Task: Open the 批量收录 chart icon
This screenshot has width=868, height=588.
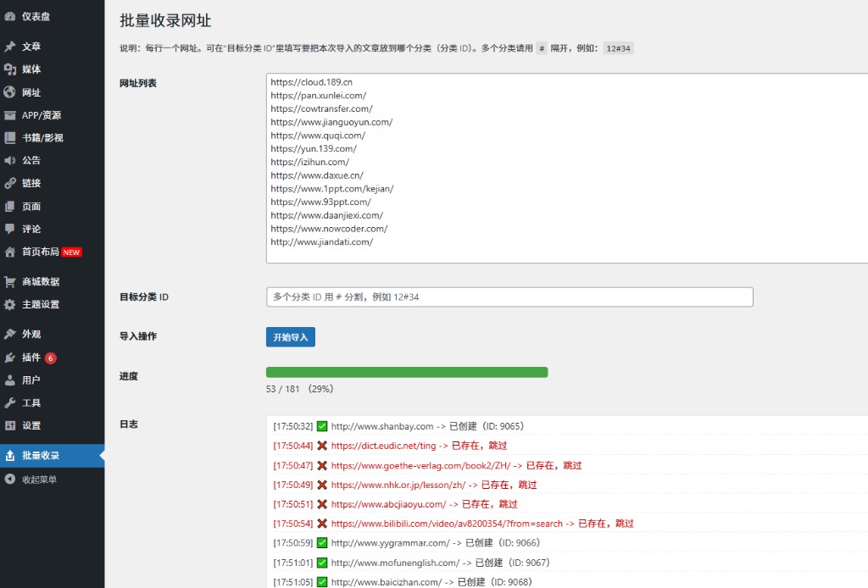Action: pyautogui.click(x=12, y=454)
